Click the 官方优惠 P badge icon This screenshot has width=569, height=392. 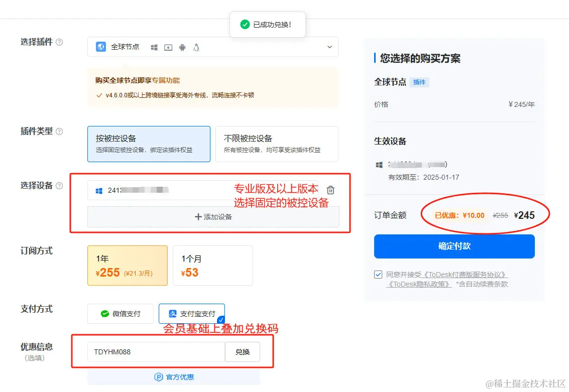pyautogui.click(x=159, y=377)
